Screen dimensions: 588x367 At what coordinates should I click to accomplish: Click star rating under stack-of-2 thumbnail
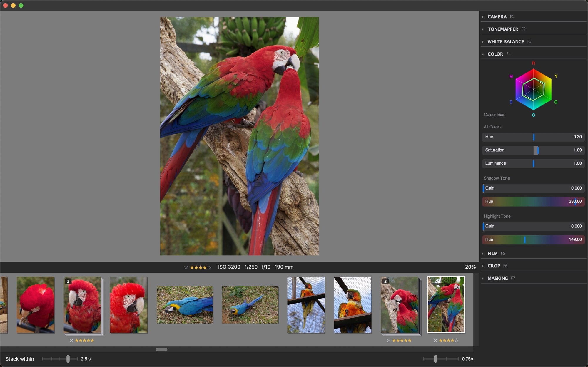402,341
